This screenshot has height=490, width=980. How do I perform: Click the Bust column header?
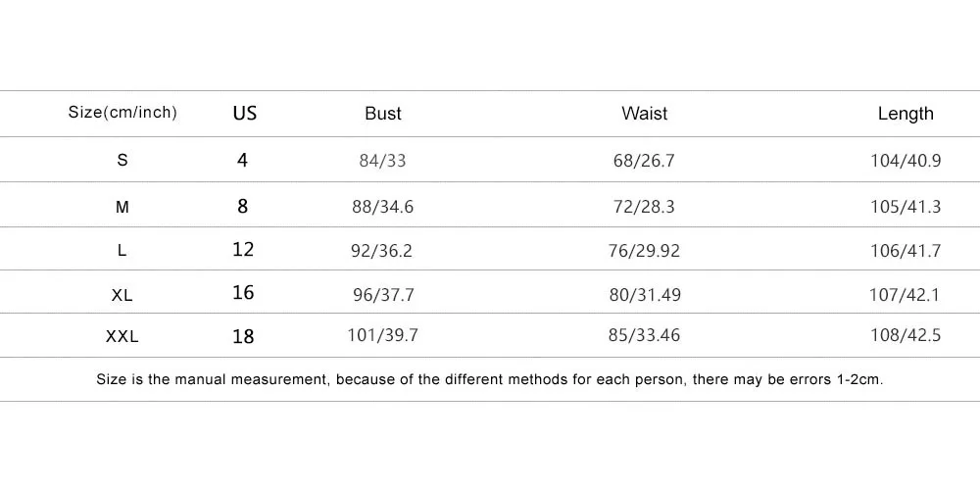coord(383,114)
